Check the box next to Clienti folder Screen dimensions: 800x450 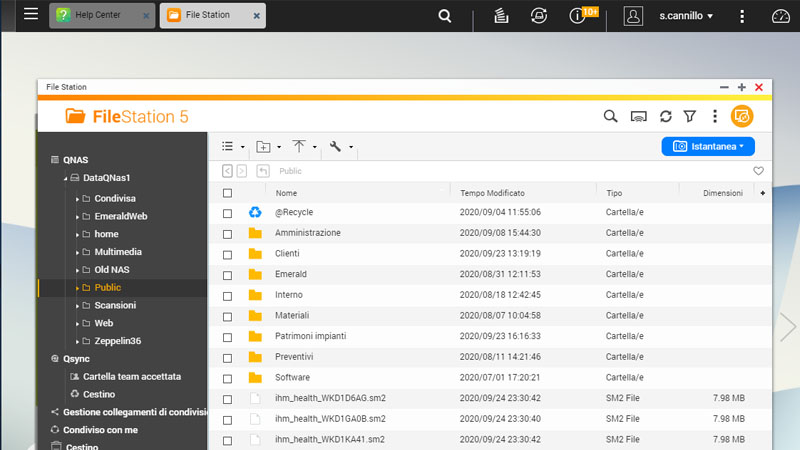click(x=228, y=254)
